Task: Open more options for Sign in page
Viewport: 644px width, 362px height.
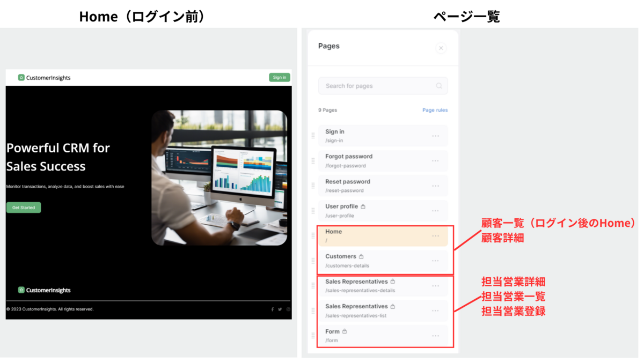Action: pos(435,136)
